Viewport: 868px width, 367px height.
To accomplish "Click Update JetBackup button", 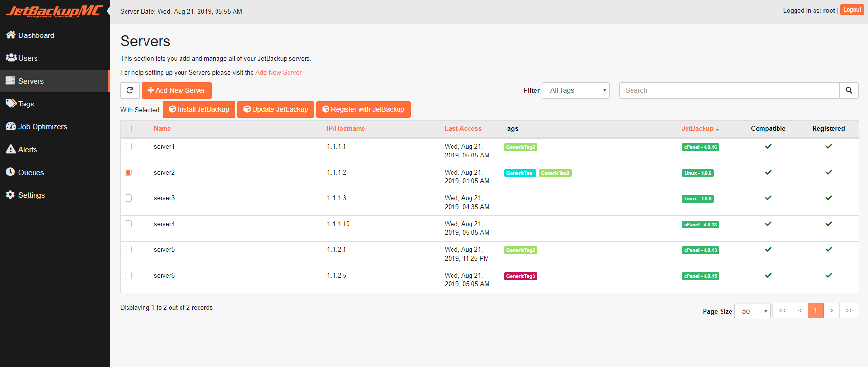I will tap(276, 109).
